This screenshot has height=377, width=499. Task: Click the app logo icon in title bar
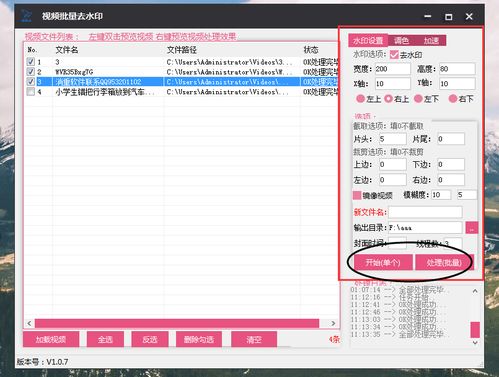pyautogui.click(x=26, y=16)
